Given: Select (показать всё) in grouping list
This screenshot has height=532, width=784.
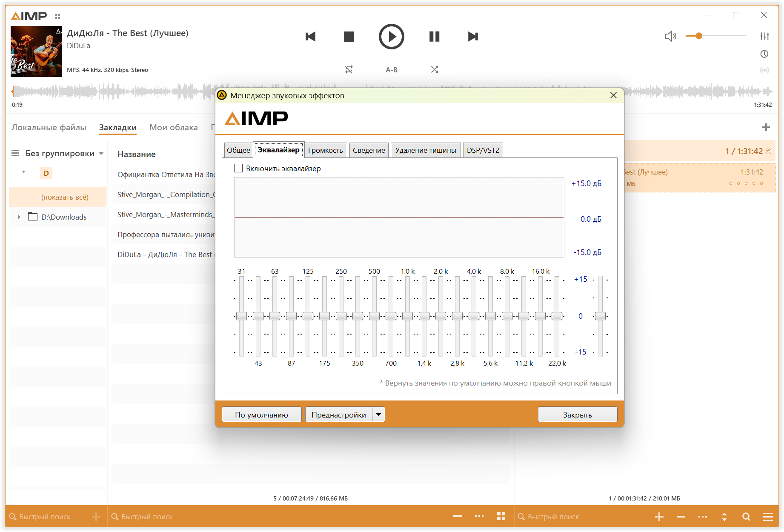Looking at the screenshot, I should point(58,197).
